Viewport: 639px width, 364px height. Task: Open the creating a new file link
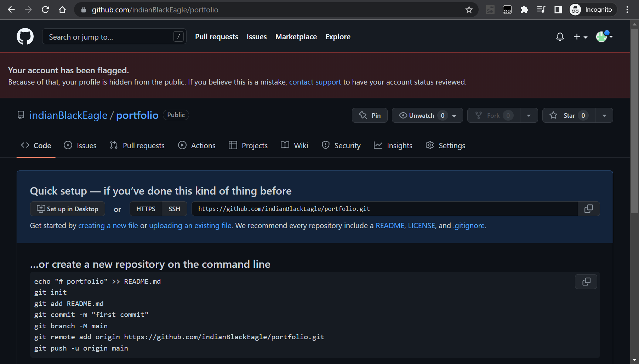pos(108,226)
